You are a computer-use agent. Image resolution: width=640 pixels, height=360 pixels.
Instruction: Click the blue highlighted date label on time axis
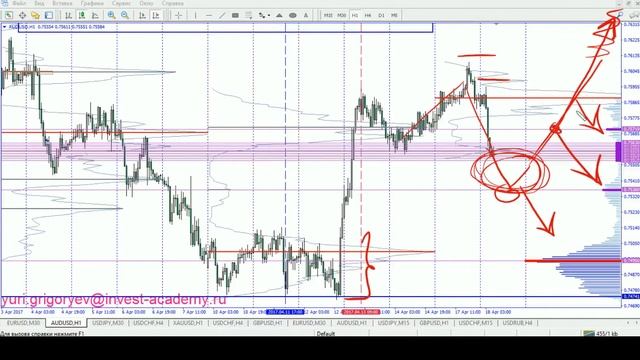285,312
